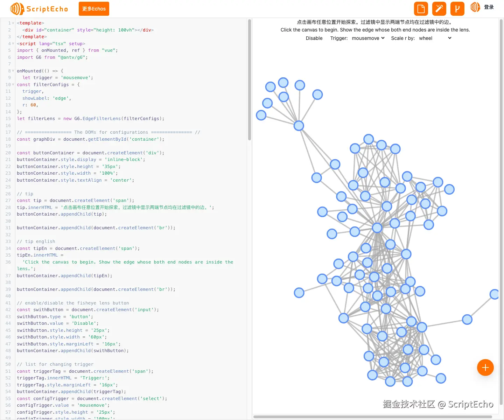This screenshot has width=504, height=420.
Task: Click the orange blank document icon button
Action: [421, 9]
